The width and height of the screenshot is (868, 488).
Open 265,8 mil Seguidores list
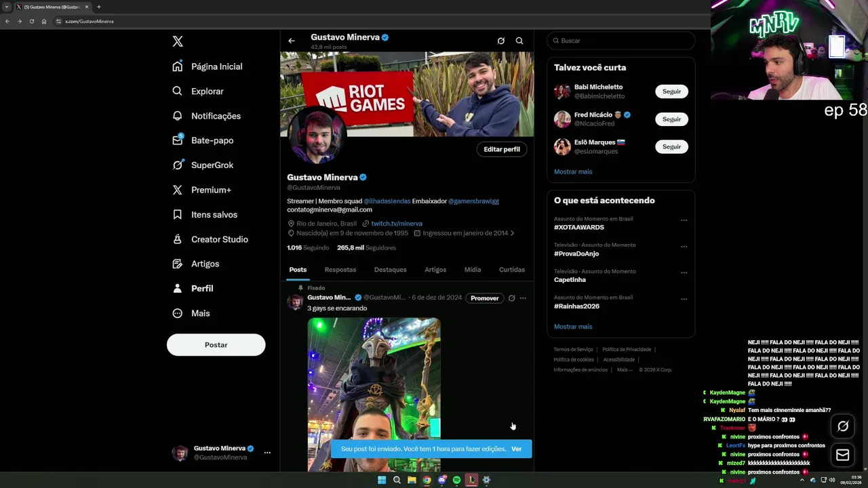pos(366,248)
